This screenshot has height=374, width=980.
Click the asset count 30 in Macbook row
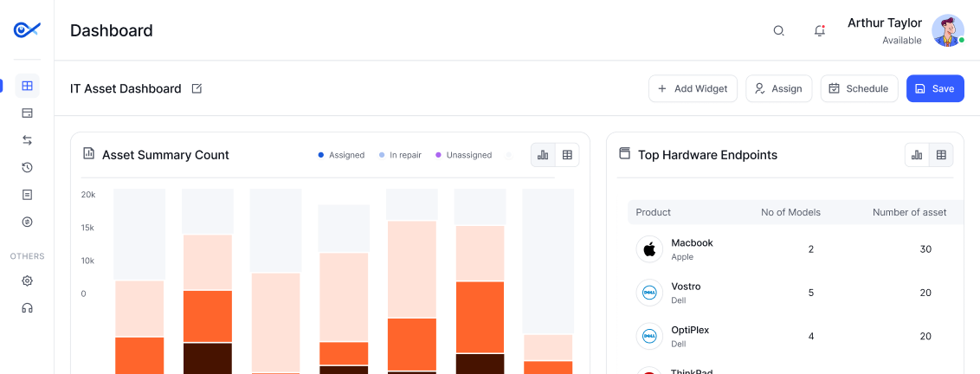tap(925, 249)
